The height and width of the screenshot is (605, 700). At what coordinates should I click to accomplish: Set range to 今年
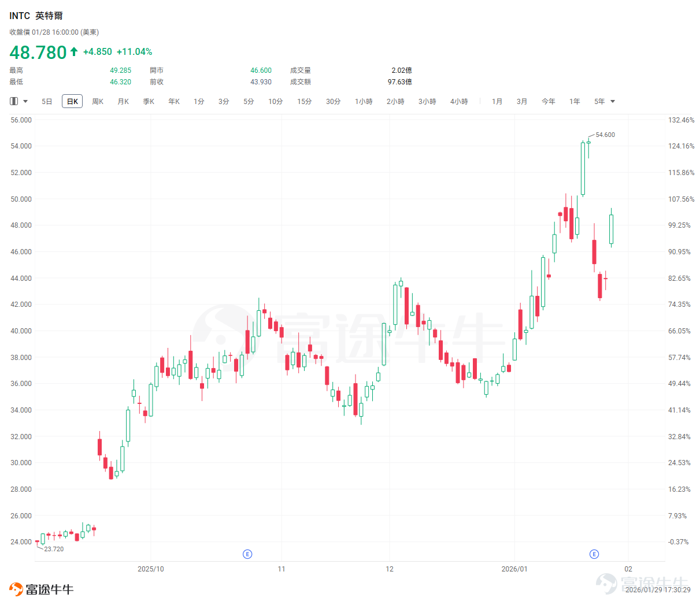click(549, 102)
